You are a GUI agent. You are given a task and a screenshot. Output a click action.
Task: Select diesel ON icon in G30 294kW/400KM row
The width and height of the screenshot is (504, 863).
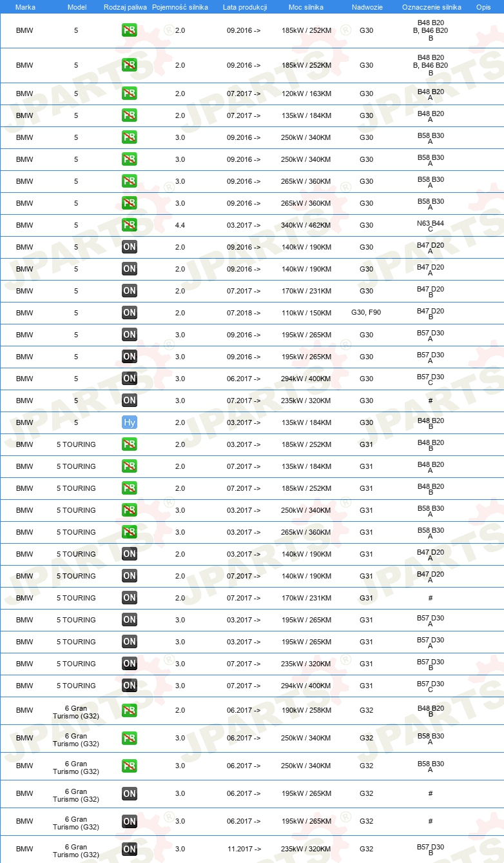pos(130,379)
